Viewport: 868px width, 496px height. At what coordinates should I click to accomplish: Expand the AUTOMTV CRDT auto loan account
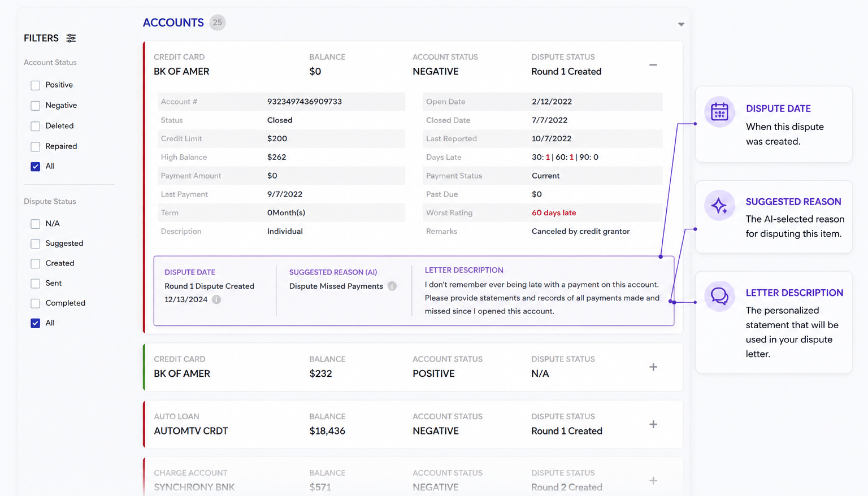pyautogui.click(x=653, y=424)
